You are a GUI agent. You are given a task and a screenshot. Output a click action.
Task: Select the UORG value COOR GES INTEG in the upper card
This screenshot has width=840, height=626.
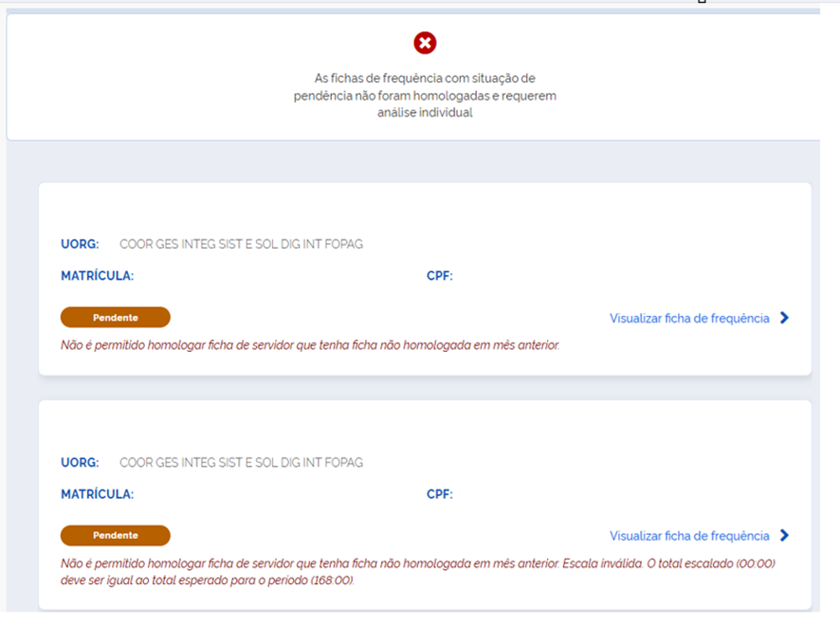click(x=241, y=244)
